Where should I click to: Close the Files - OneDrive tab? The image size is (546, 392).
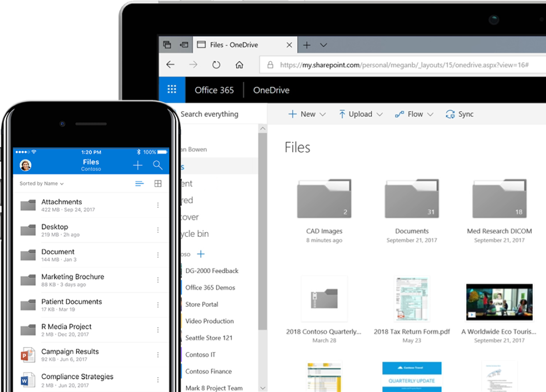289,45
